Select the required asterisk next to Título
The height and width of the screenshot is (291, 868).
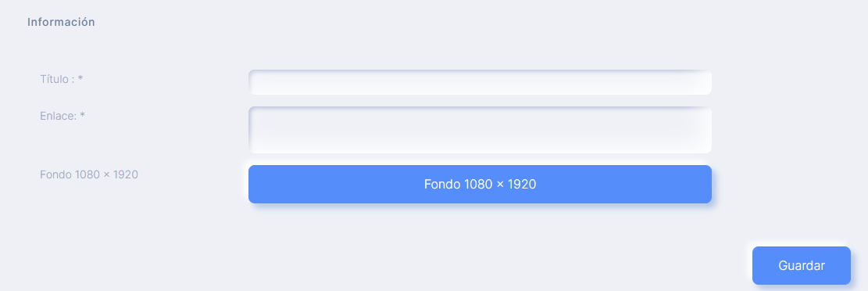tap(80, 79)
